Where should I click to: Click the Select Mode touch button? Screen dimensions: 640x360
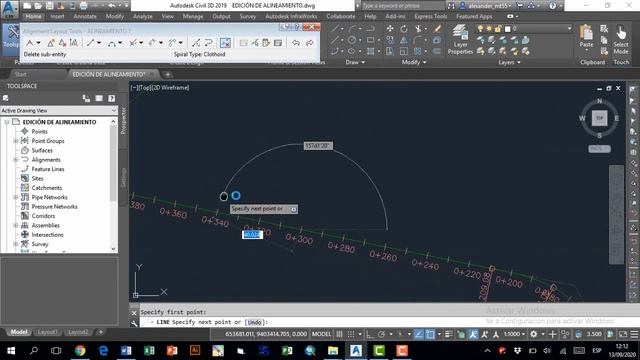tap(621, 40)
